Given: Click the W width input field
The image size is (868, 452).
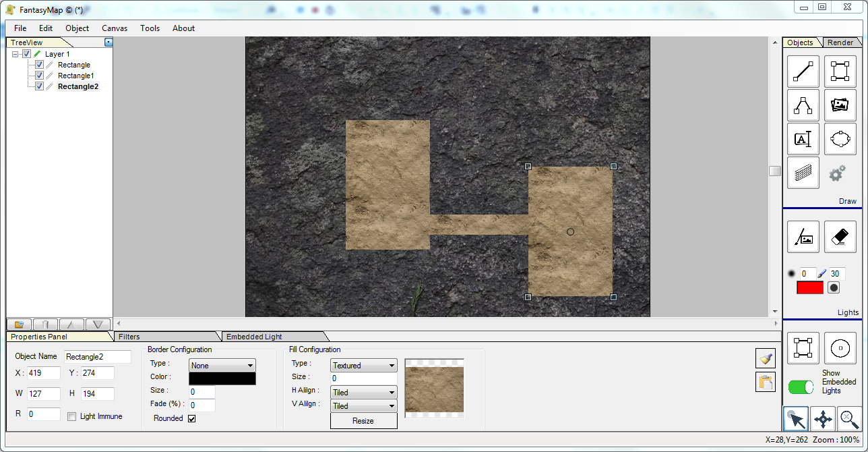Looking at the screenshot, I should (x=44, y=394).
